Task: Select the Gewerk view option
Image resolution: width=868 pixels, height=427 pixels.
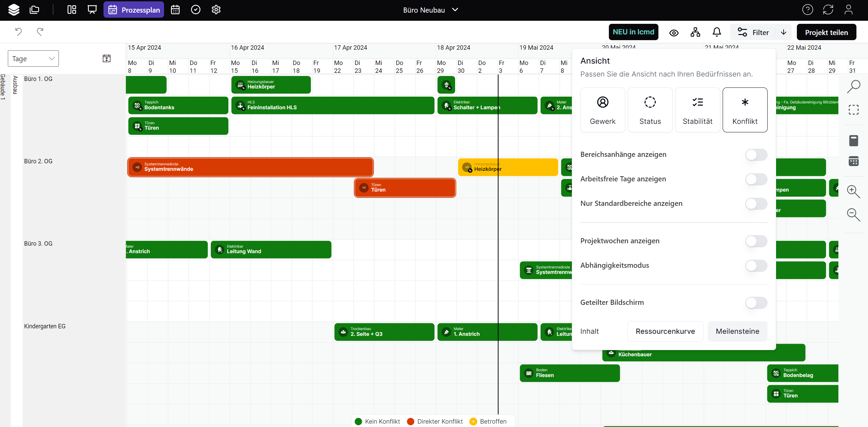Action: coord(602,110)
